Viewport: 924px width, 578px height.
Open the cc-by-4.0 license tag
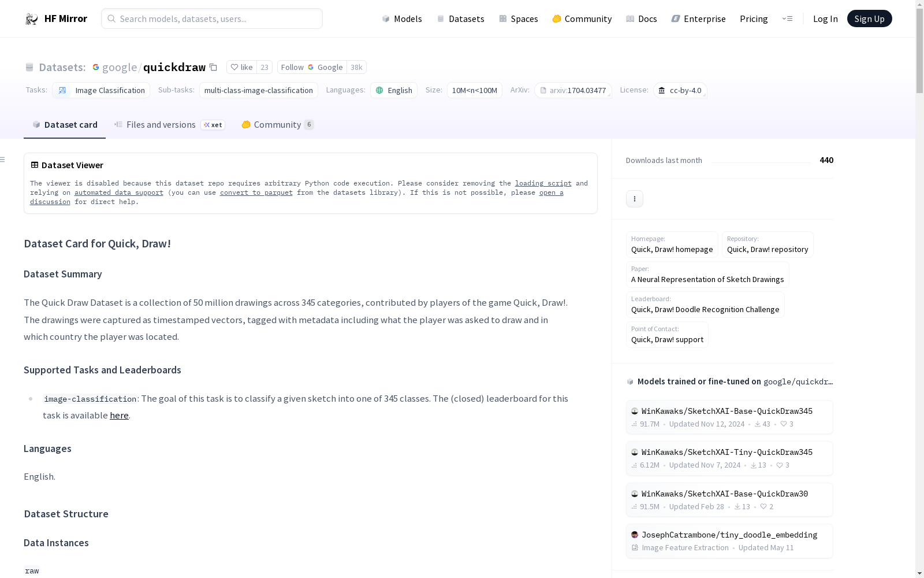(680, 90)
